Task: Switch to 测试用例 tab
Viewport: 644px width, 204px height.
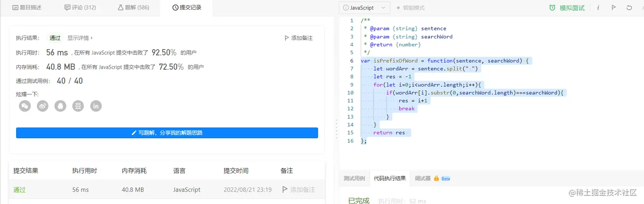Action: coord(354,178)
